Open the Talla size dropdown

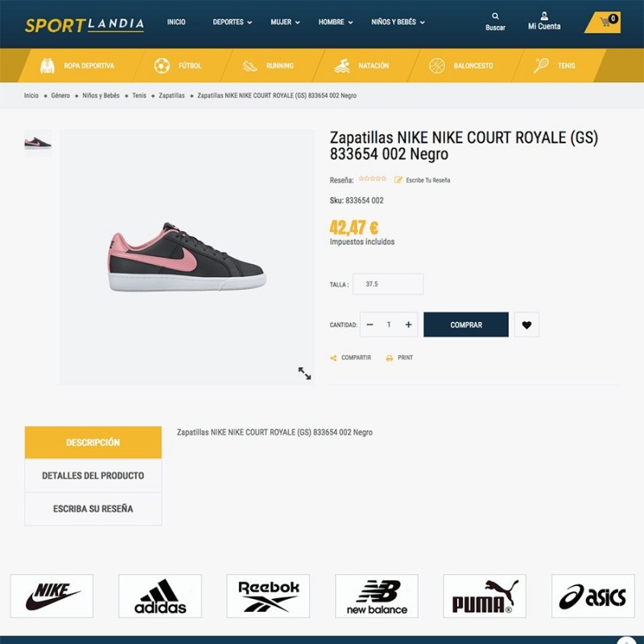tap(388, 284)
